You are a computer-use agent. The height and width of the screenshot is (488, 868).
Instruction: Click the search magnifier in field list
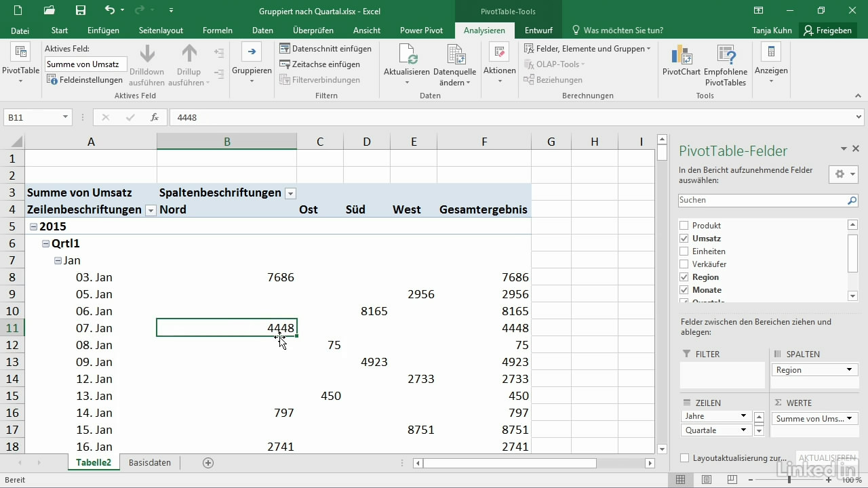click(x=852, y=201)
